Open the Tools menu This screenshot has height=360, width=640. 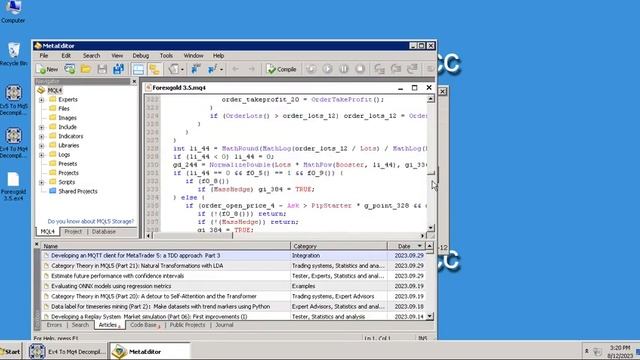coord(166,56)
